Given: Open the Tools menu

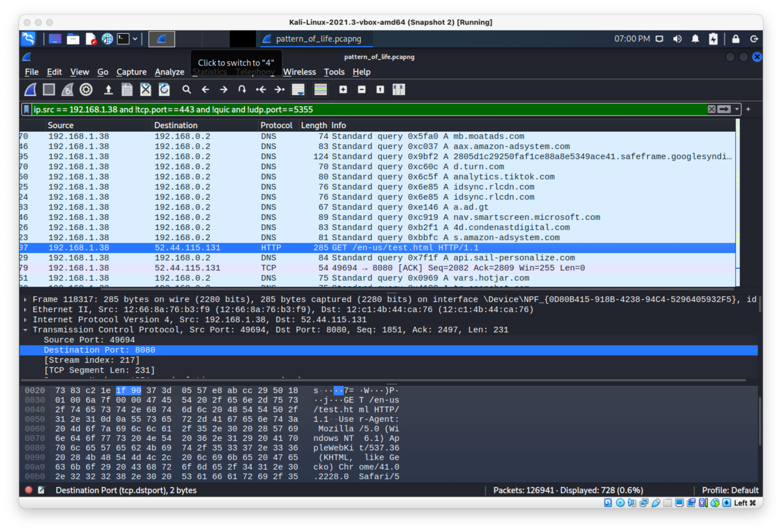Looking at the screenshot, I should click(334, 72).
